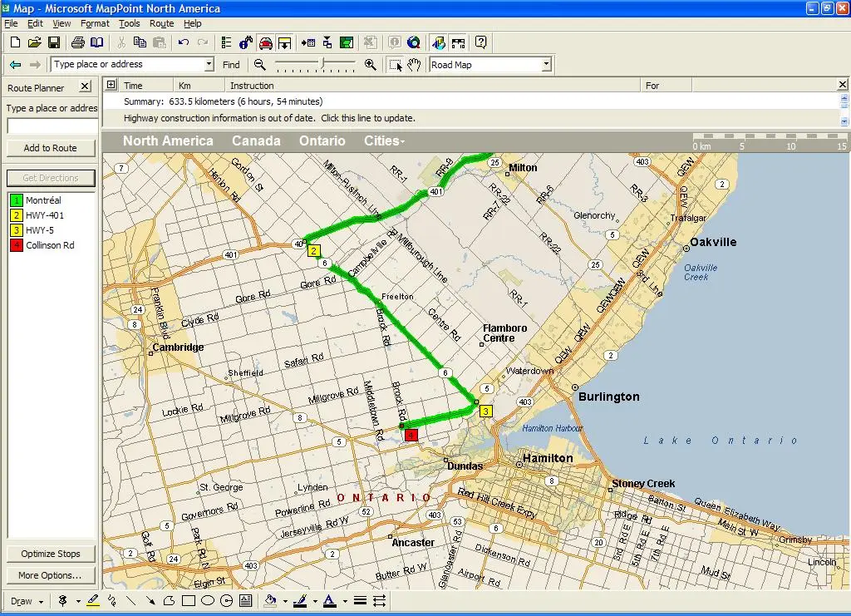Click the zoom out magnifier icon
Viewport: 851px width, 616px height.
[x=260, y=65]
